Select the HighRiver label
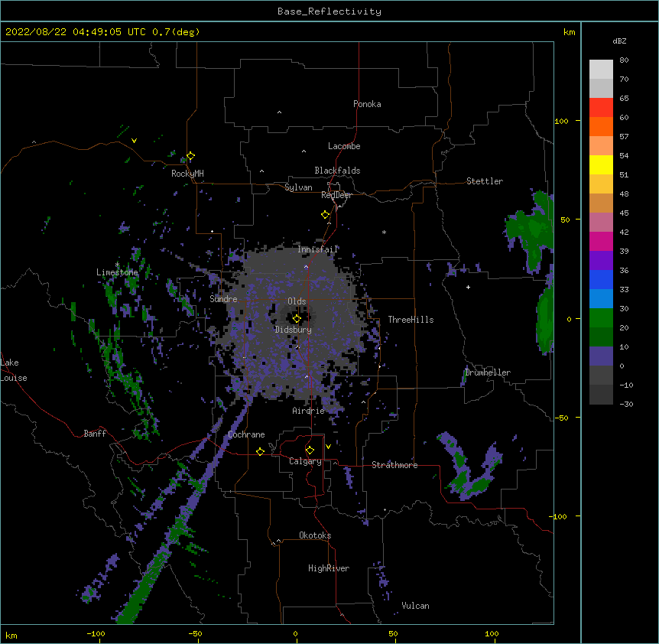Image resolution: width=659 pixels, height=644 pixels. pyautogui.click(x=329, y=568)
